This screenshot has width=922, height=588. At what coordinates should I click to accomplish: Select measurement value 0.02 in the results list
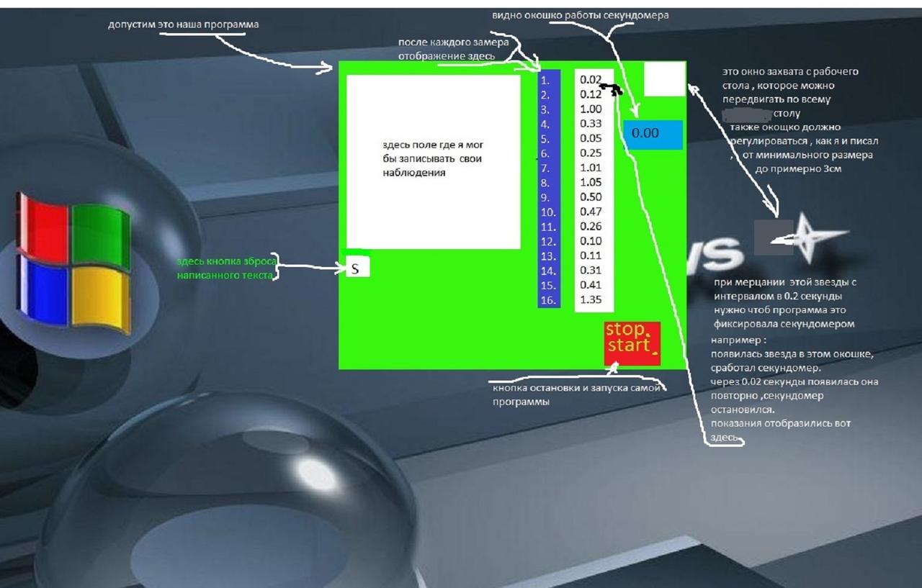click(x=591, y=80)
